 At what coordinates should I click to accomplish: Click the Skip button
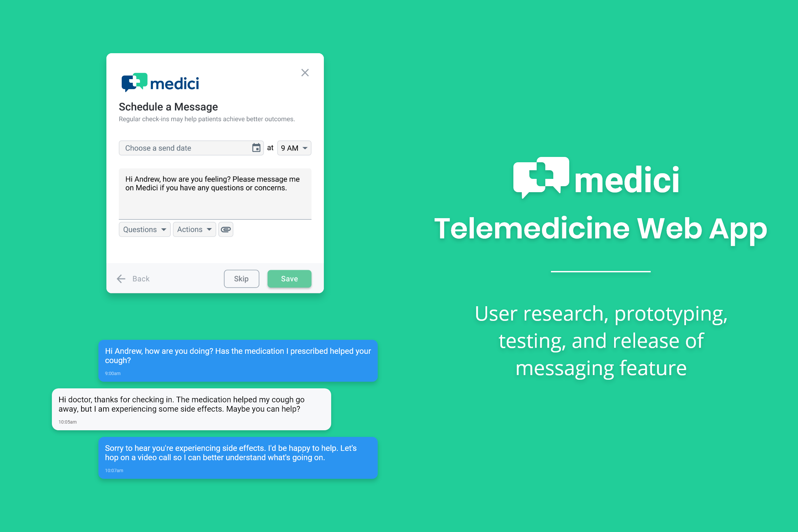coord(241,279)
